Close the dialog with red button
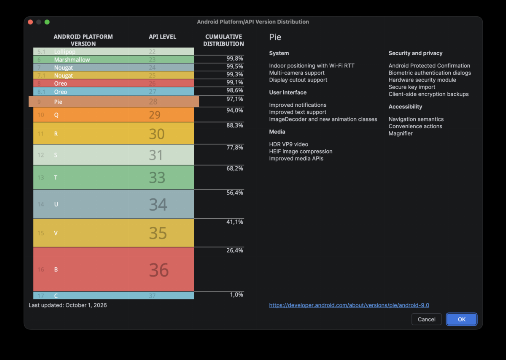The height and width of the screenshot is (360, 506). [x=30, y=22]
